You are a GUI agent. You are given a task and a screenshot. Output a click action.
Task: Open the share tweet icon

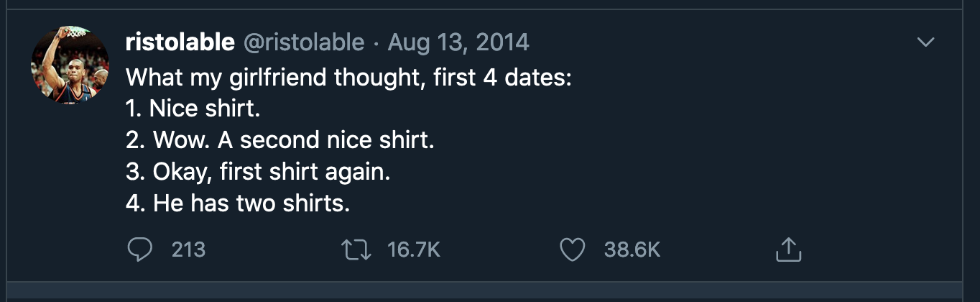coord(788,250)
